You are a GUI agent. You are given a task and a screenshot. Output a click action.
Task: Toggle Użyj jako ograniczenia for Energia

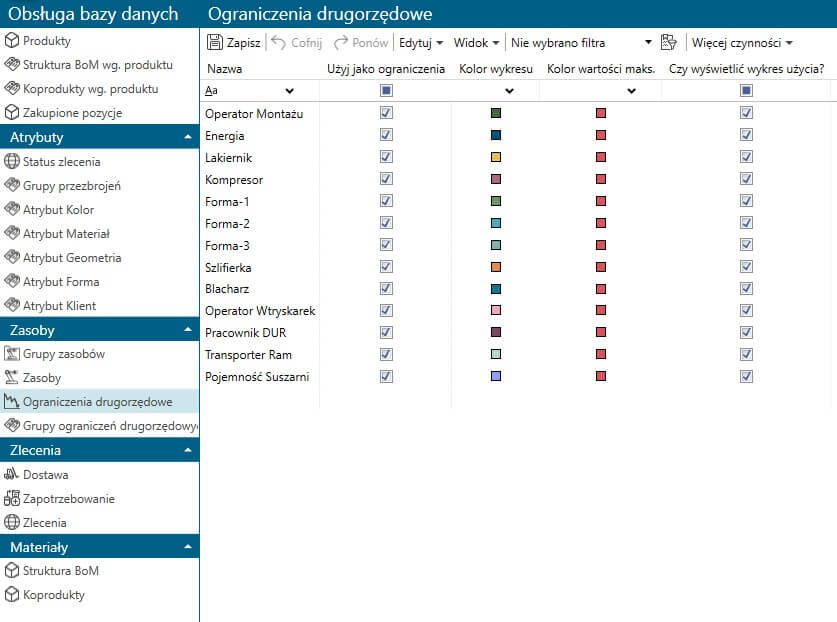pos(386,135)
